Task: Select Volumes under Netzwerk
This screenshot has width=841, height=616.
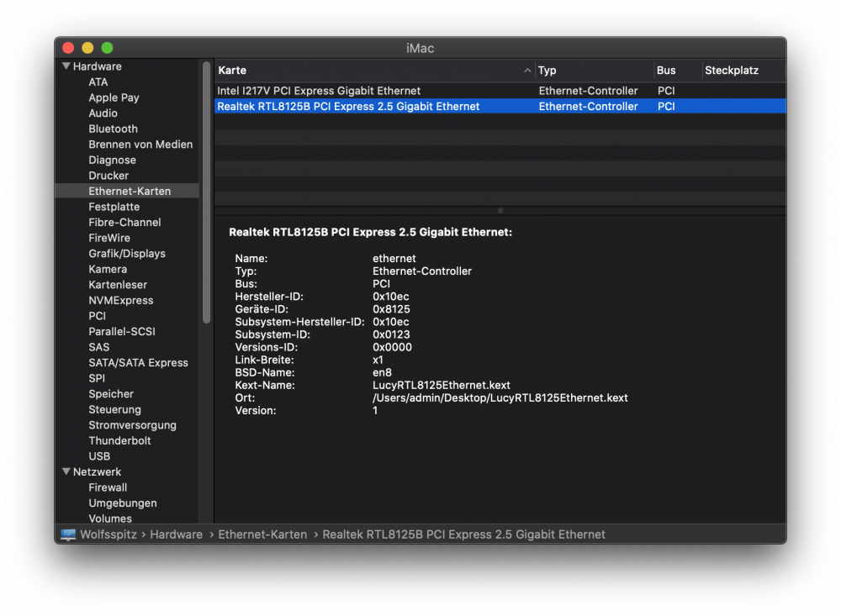Action: pos(110,519)
